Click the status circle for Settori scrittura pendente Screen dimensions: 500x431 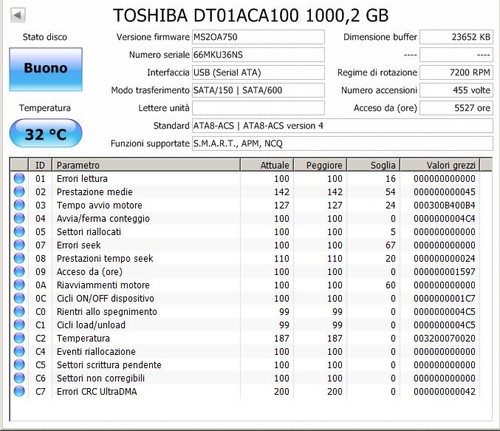[19, 365]
